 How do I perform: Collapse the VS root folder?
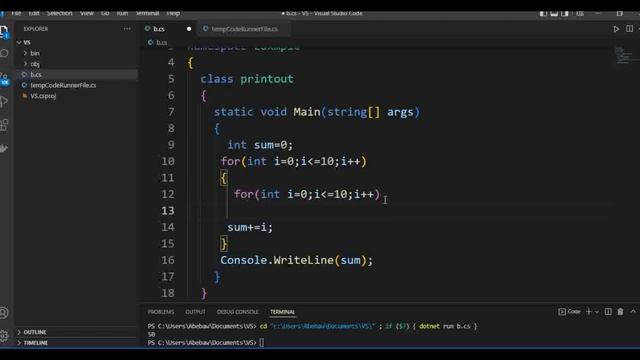coord(76,42)
